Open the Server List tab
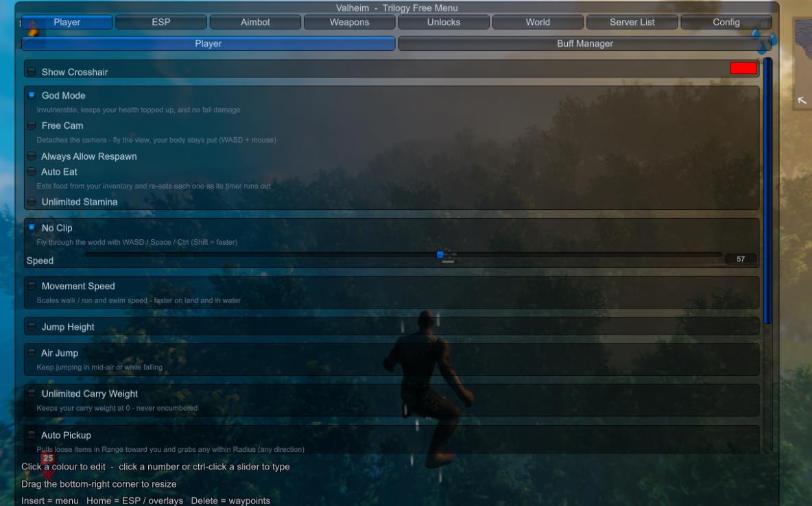Screen dimensions: 812x506 coord(632,22)
